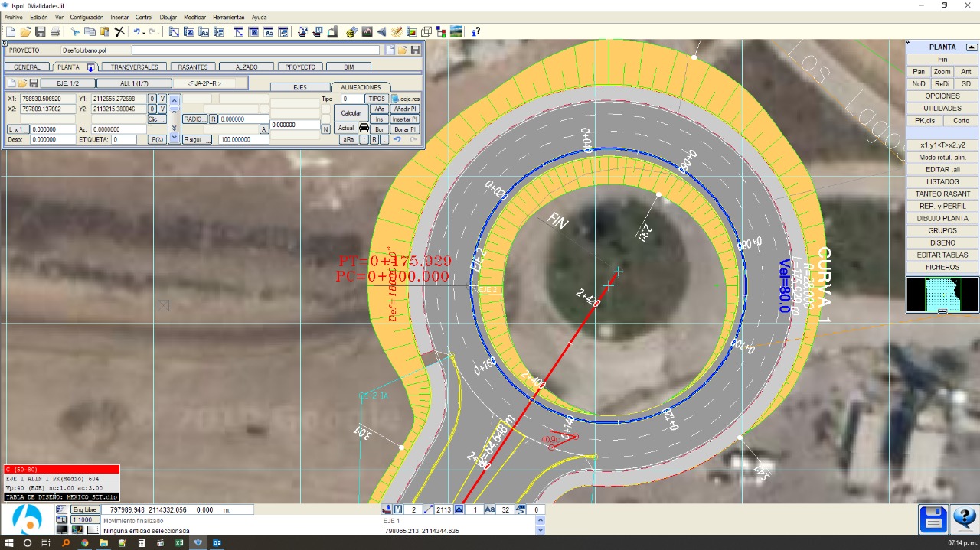This screenshot has height=550, width=980.
Task: Toggle the N button beside the value field
Action: [325, 129]
